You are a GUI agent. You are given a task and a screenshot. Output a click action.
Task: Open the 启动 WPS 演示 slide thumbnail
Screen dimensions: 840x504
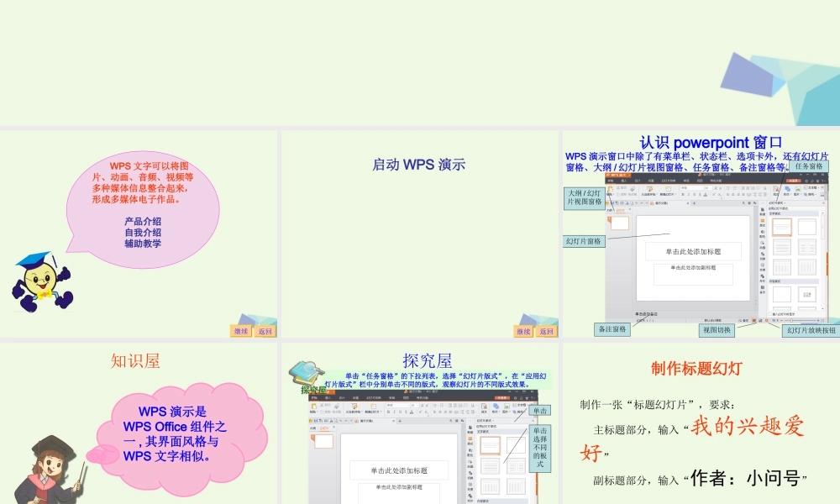click(x=419, y=234)
